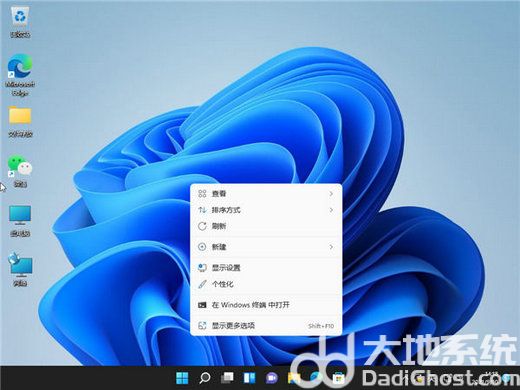The height and width of the screenshot is (390, 520).
Task: Select the This PC monitor desktop icon
Action: coord(20,221)
